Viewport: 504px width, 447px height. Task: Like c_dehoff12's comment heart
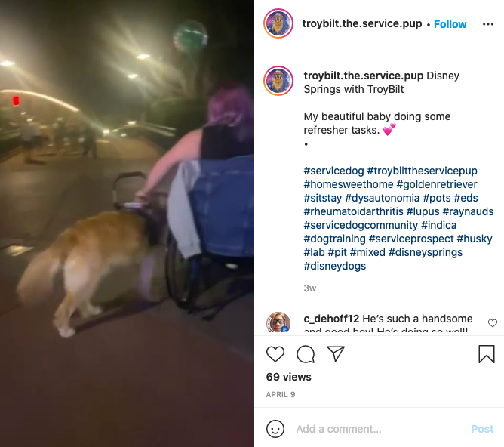coord(493,323)
